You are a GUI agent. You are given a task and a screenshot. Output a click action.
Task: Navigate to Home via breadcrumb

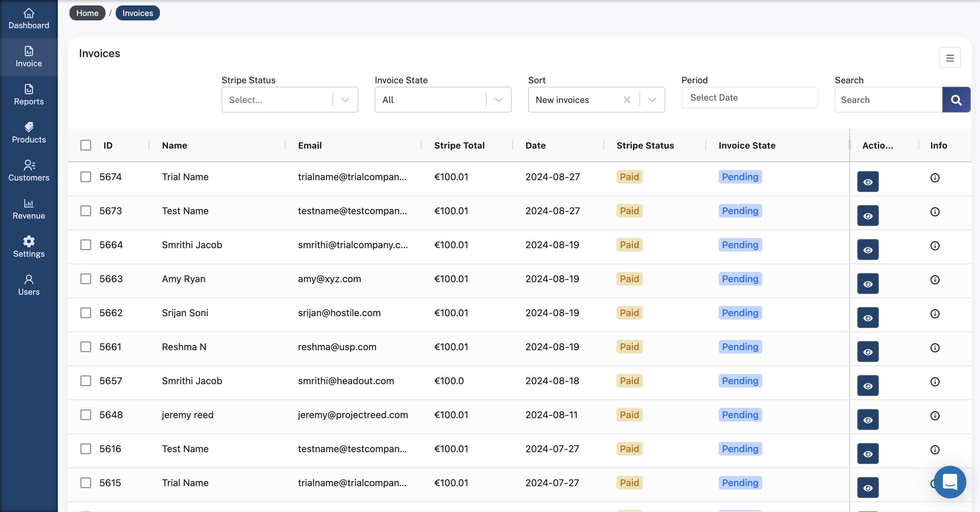pyautogui.click(x=87, y=13)
